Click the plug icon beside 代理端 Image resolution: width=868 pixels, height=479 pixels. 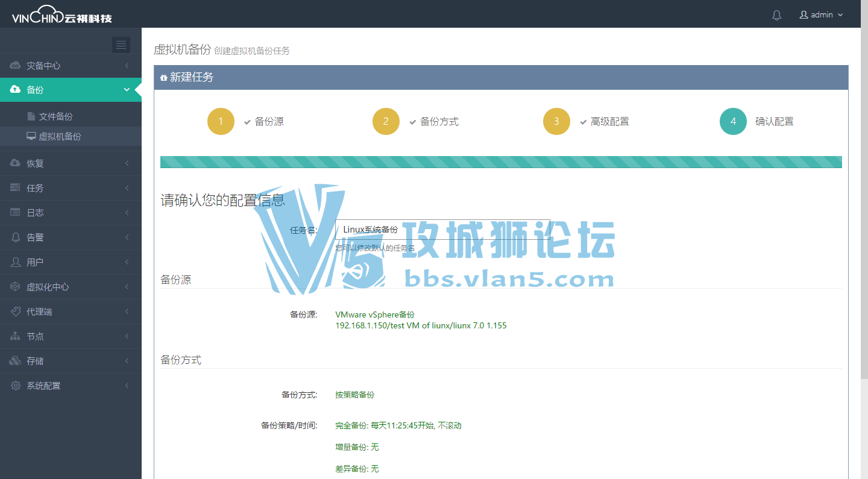[x=16, y=312]
